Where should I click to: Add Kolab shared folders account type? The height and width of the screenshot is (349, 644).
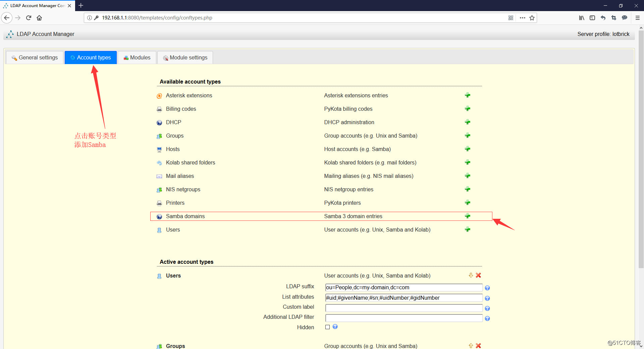468,162
